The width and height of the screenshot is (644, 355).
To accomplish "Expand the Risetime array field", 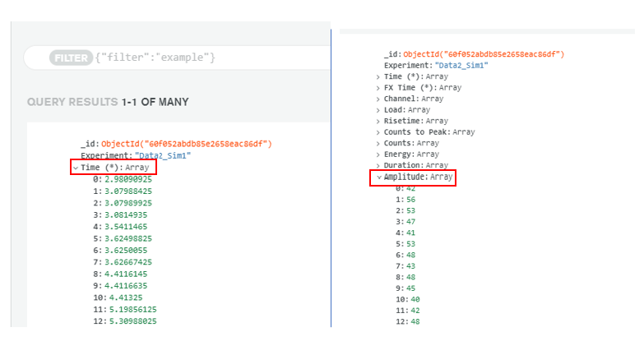I will pyautogui.click(x=378, y=121).
